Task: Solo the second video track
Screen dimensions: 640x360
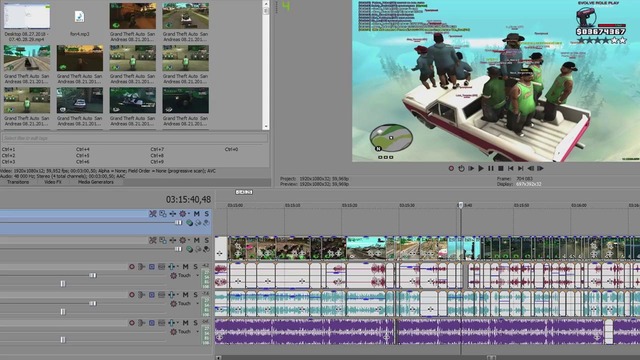Action: 207,240
